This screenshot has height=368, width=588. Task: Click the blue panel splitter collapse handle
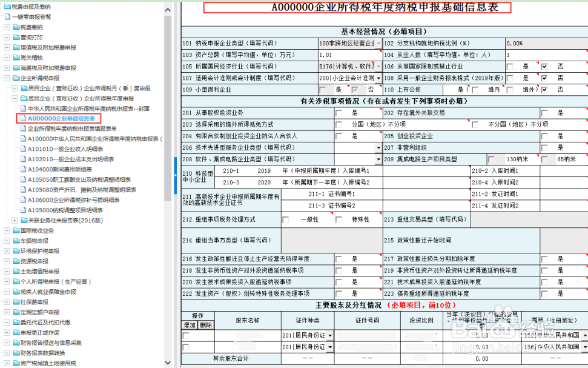pos(175,175)
